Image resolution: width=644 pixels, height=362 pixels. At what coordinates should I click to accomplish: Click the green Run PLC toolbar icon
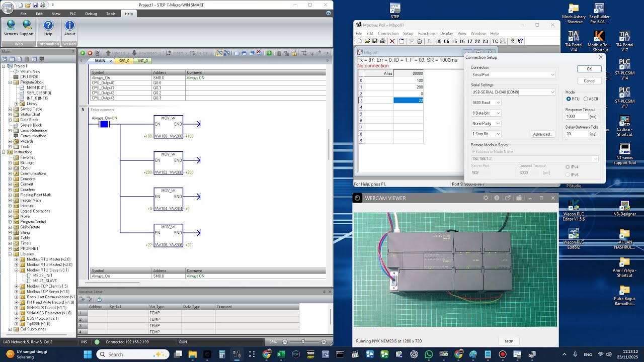[83, 53]
